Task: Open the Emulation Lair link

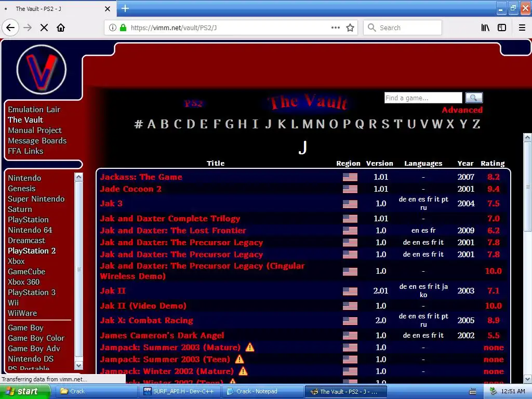Action: 34,109
